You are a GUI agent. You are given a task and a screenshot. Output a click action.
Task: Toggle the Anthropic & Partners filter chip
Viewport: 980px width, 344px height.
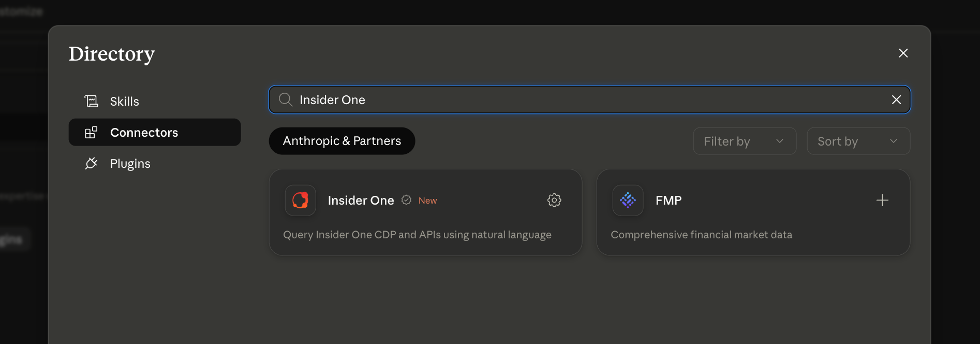[342, 141]
